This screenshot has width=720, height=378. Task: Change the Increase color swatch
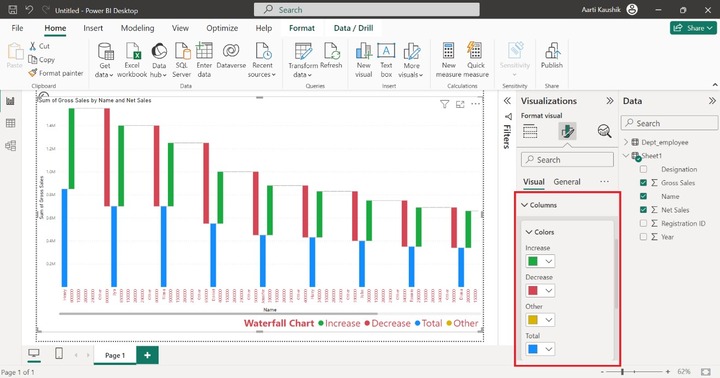(540, 261)
